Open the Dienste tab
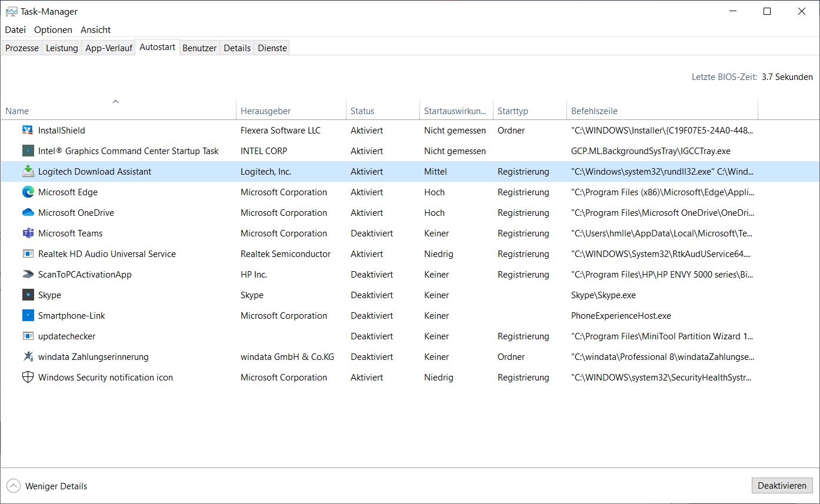 pyautogui.click(x=272, y=48)
